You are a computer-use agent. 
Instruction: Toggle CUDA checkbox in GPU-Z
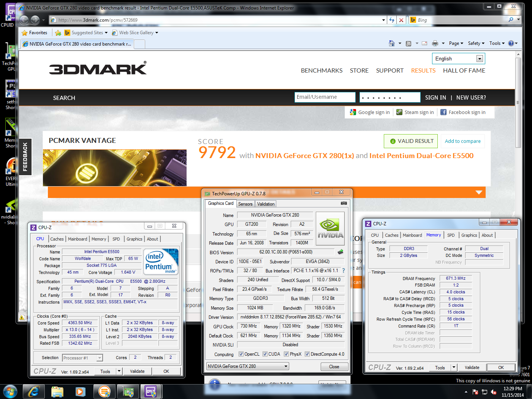pos(265,354)
